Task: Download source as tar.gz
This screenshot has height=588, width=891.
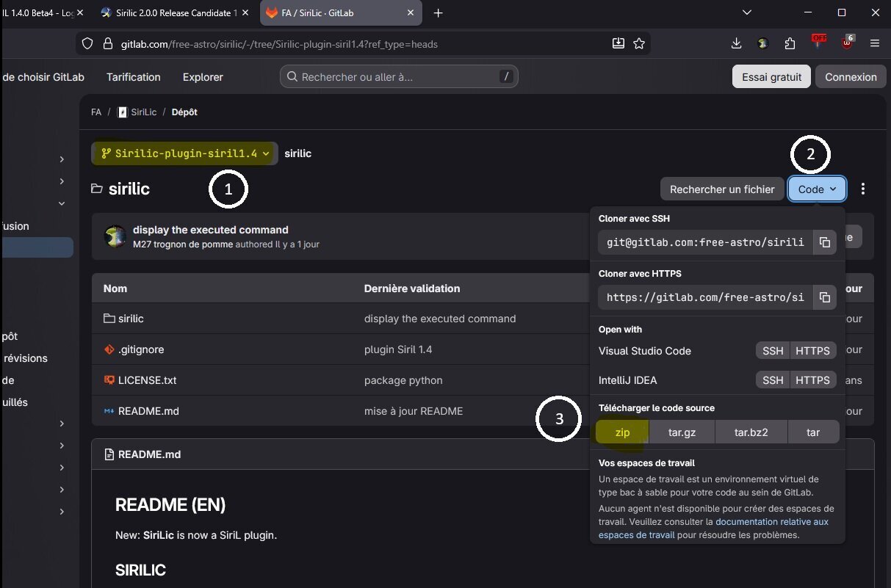Action: (682, 432)
